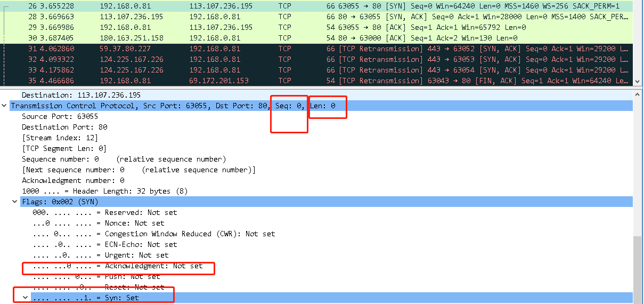The height and width of the screenshot is (304, 644).
Task: Click details pane scroll-up arrow
Action: click(x=638, y=94)
